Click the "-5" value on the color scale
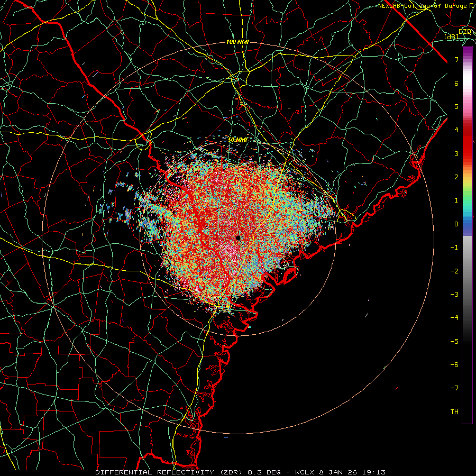476x476 pixels. click(454, 342)
